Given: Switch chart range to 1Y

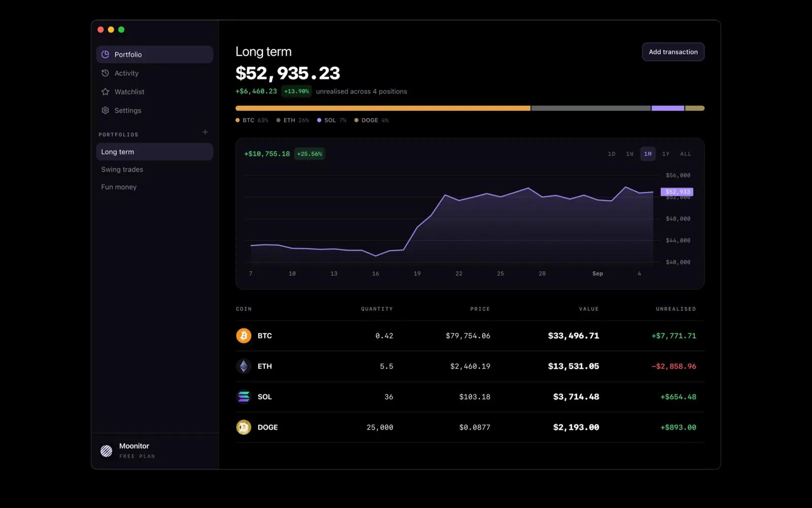Looking at the screenshot, I should click(666, 154).
